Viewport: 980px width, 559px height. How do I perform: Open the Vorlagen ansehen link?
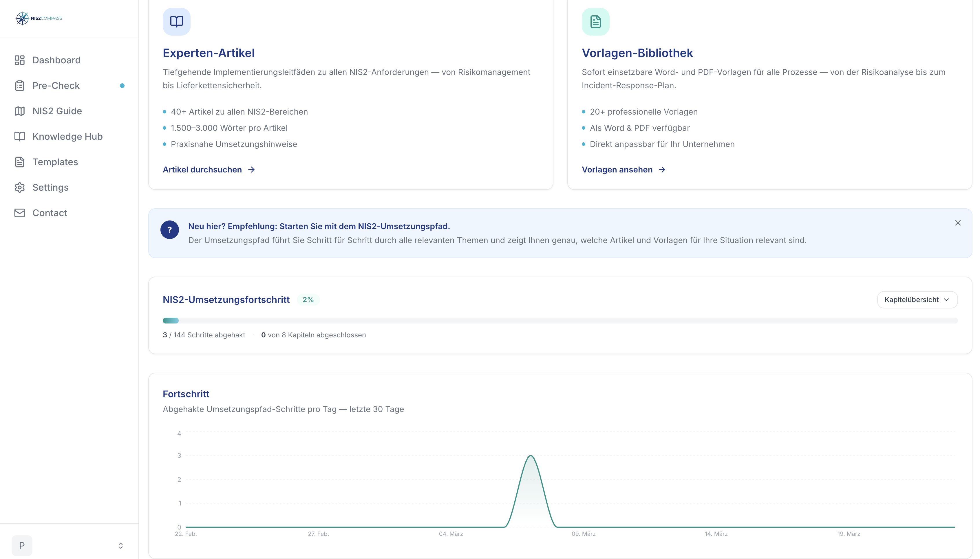click(x=623, y=170)
